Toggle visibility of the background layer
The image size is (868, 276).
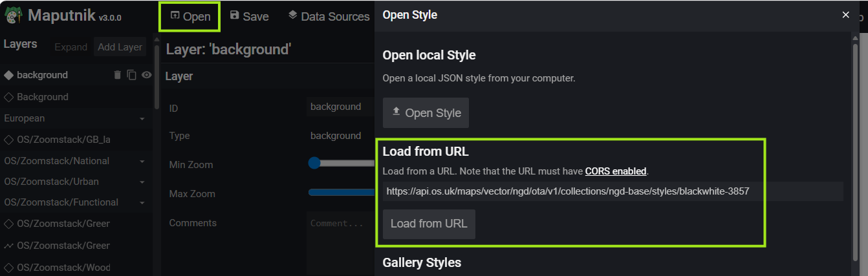(147, 75)
